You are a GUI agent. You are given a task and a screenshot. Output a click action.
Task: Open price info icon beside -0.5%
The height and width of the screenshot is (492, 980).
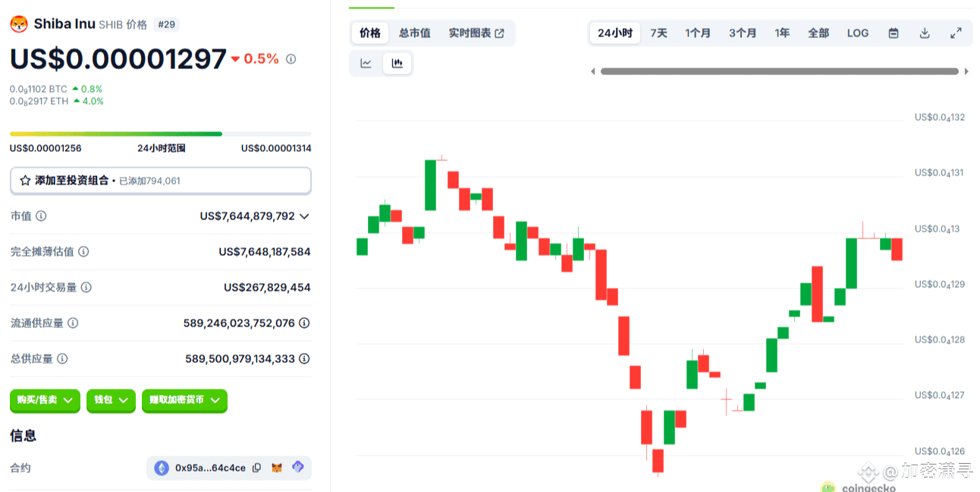(x=291, y=58)
